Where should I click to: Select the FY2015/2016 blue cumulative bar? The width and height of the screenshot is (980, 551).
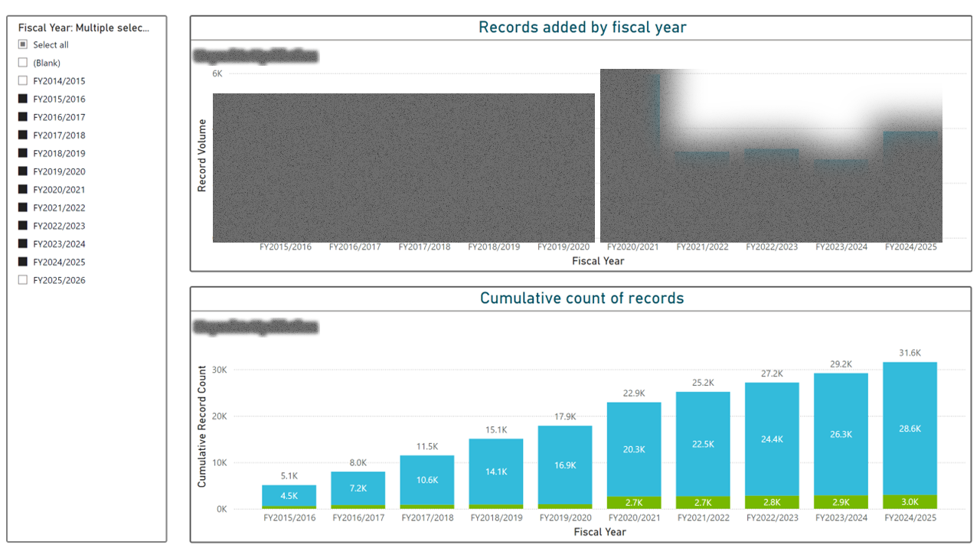point(289,495)
